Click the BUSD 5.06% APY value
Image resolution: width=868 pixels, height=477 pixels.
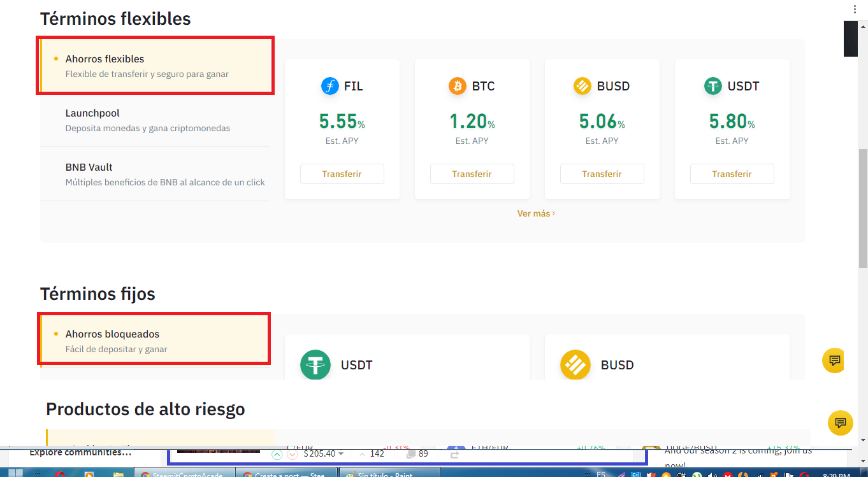click(602, 121)
